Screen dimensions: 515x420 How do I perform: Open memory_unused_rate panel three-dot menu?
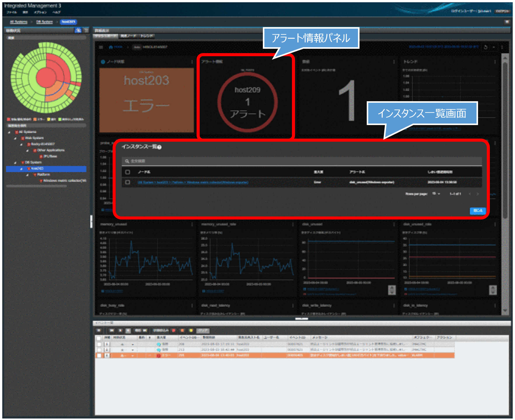(x=293, y=225)
